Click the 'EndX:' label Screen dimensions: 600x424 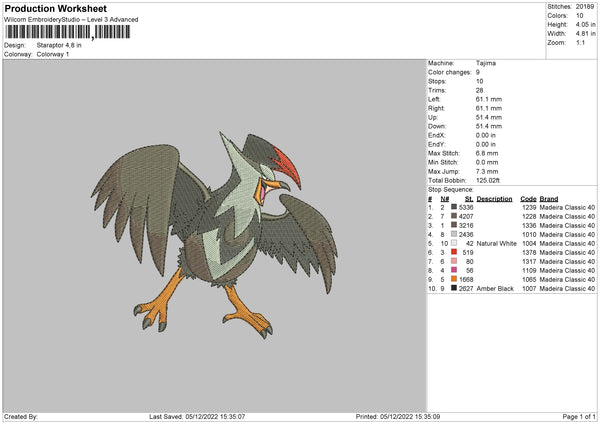pyautogui.click(x=437, y=135)
